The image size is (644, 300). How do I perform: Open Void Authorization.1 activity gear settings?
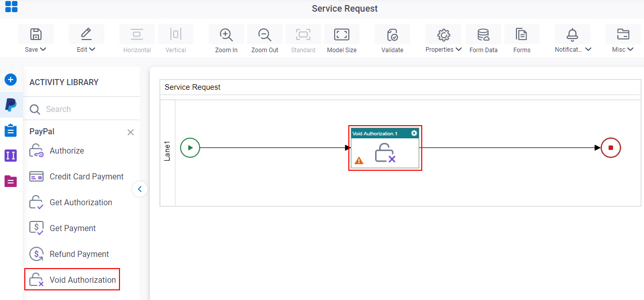[x=414, y=133]
